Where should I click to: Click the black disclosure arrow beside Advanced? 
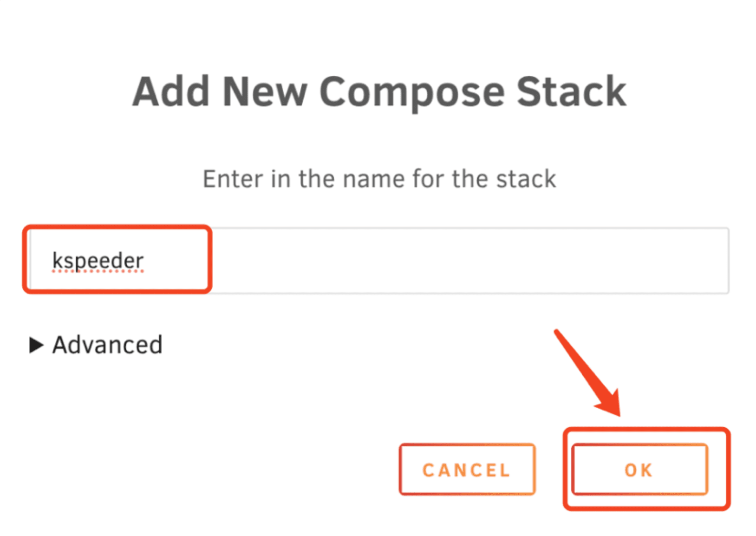click(x=36, y=345)
